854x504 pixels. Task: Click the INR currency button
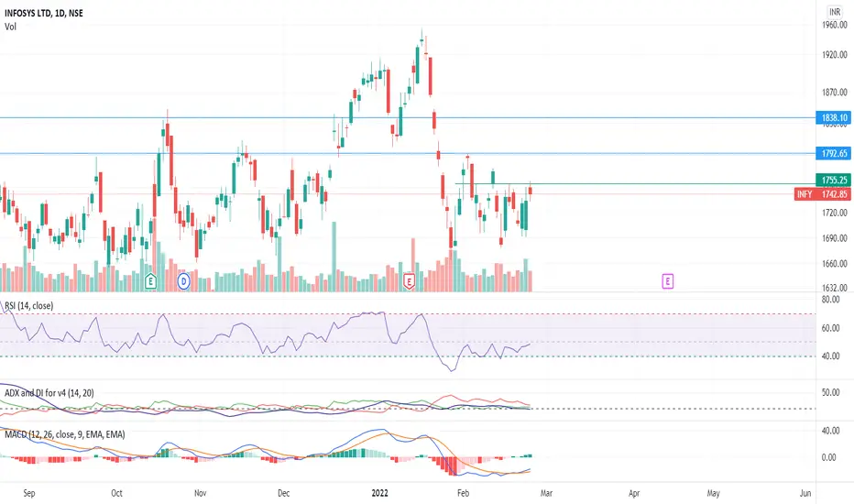click(x=835, y=11)
